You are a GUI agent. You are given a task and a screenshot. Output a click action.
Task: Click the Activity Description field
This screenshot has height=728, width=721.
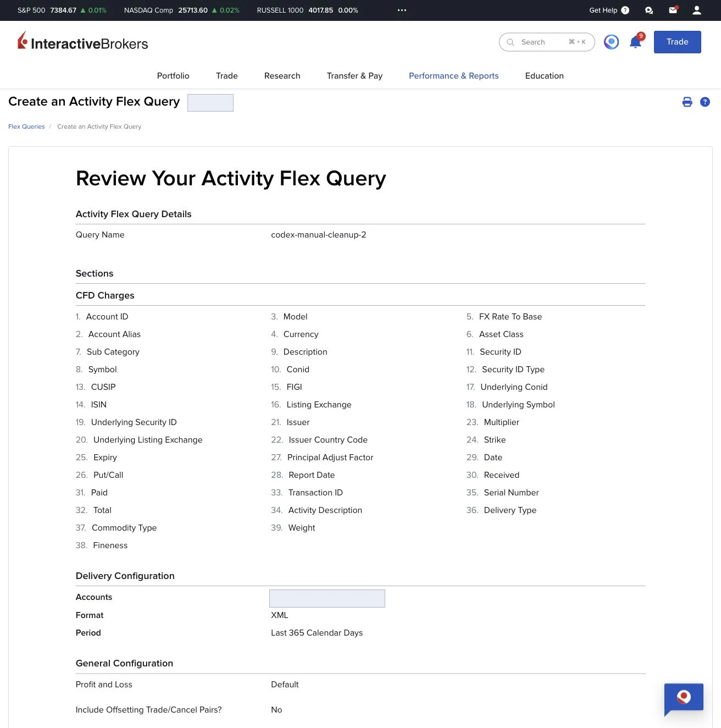coord(325,510)
